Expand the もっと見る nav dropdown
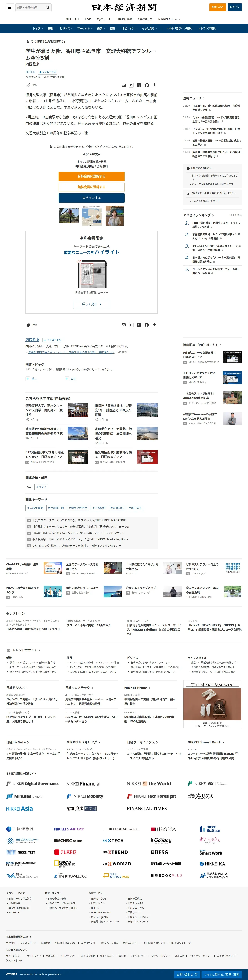This screenshot has width=248, height=980. 149,29
